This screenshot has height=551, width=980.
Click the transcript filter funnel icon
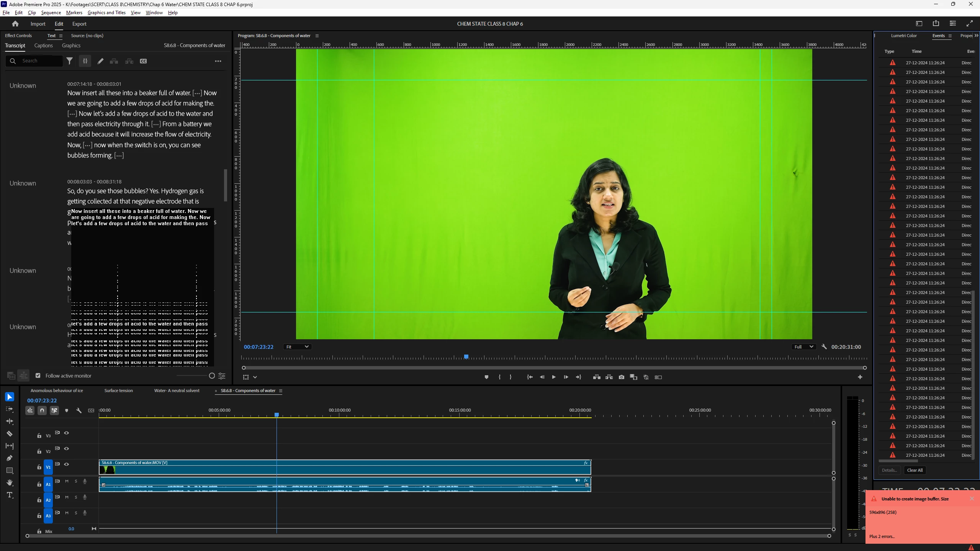coord(69,61)
